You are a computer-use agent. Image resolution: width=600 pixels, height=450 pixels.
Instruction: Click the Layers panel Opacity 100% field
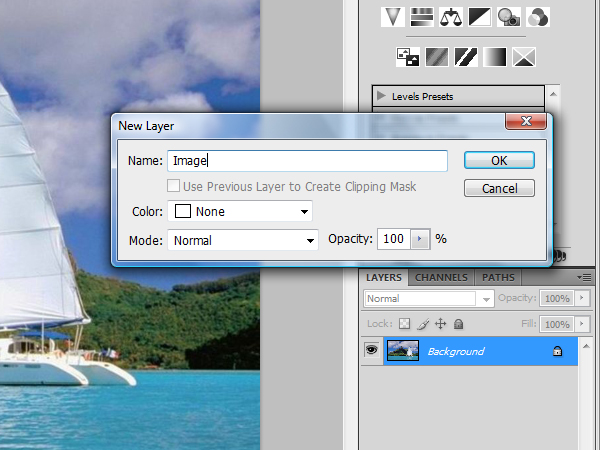[x=557, y=298]
